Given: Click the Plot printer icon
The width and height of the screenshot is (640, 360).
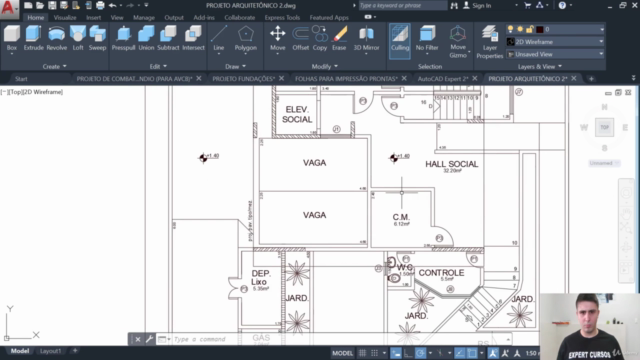Looking at the screenshot, I should pyautogui.click(x=100, y=5).
